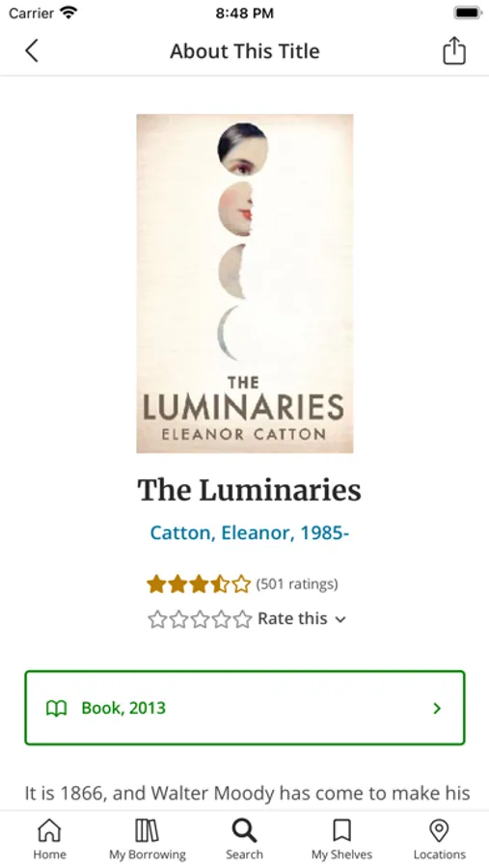The height and width of the screenshot is (868, 489).
Task: Tap the Locations pin icon
Action: point(439,831)
